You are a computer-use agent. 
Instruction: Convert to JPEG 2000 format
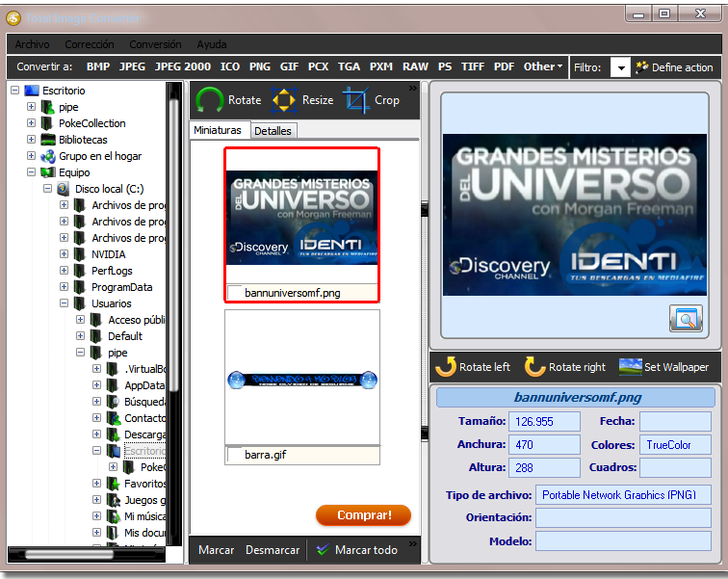coord(183,66)
